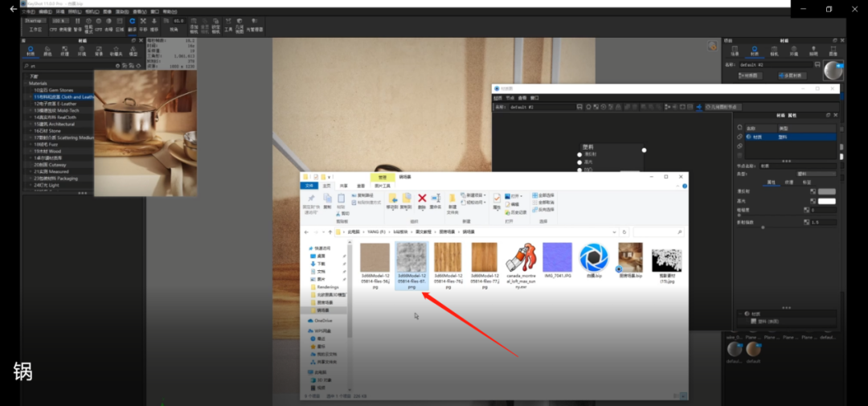
Task: Select the 漫反射 input socket on material node
Action: 580,154
